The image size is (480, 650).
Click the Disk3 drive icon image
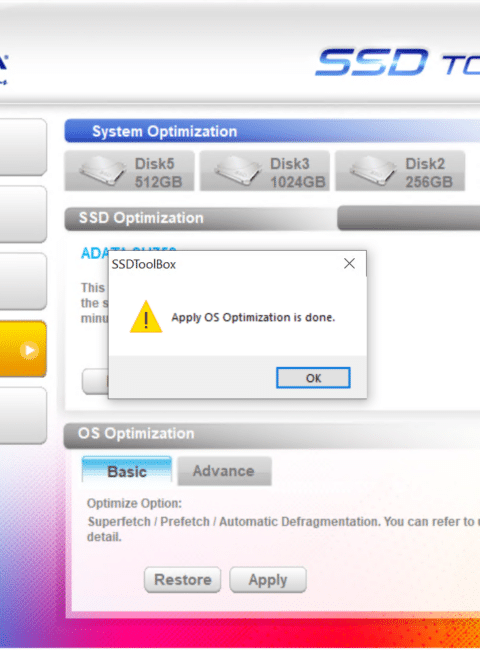[238, 170]
